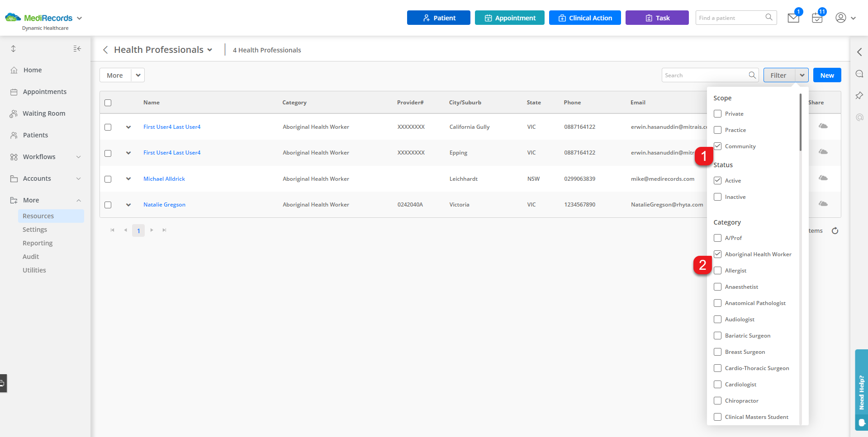Go to the last page of results
Screen dimensions: 868x437
point(164,230)
